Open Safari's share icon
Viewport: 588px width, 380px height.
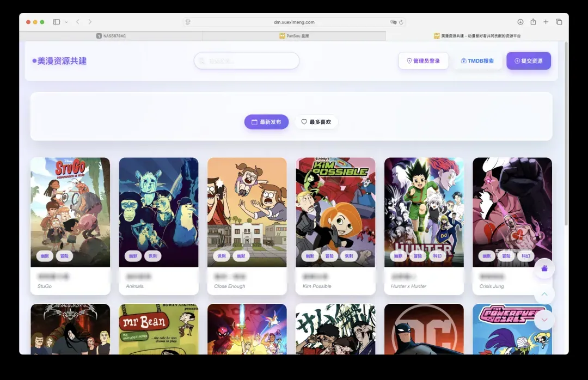coord(533,22)
